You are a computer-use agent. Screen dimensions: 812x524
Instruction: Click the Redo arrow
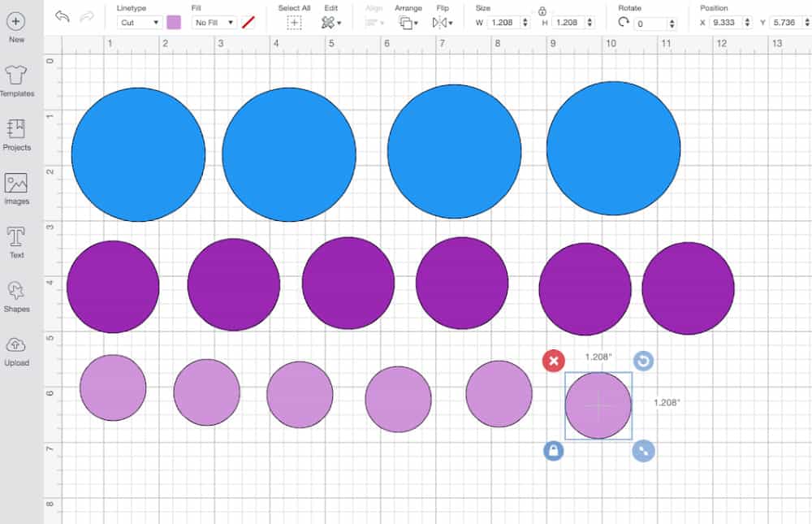click(87, 16)
